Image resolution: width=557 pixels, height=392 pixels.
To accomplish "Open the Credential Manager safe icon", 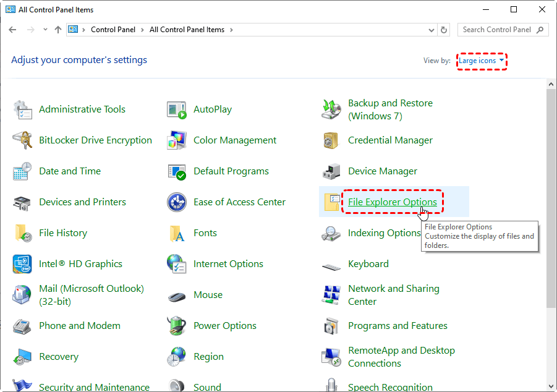I will [331, 140].
